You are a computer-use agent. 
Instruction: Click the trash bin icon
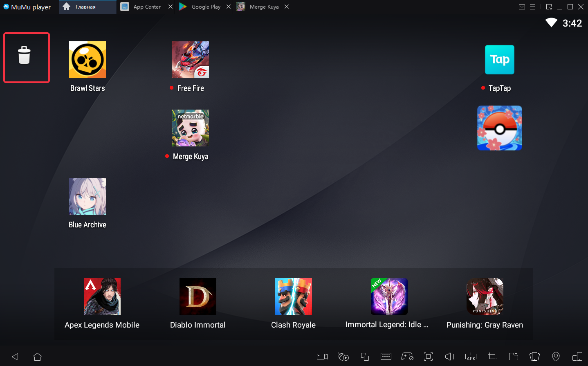(24, 55)
